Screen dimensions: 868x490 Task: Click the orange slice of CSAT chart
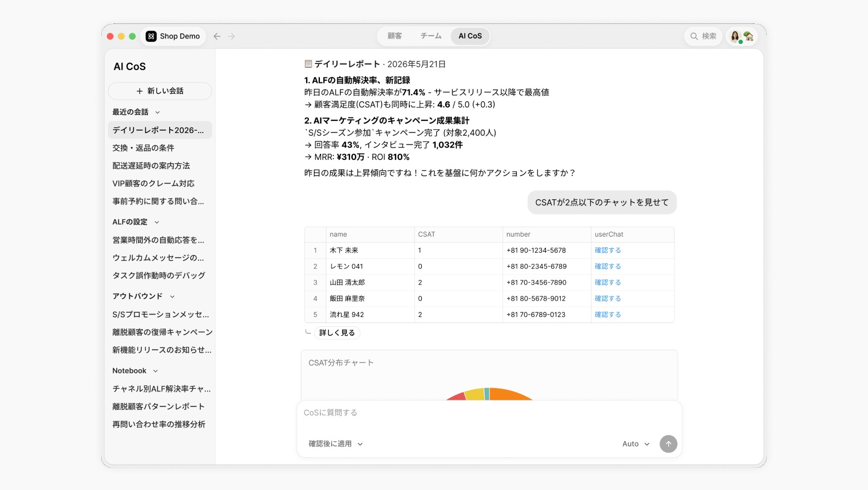click(510, 394)
